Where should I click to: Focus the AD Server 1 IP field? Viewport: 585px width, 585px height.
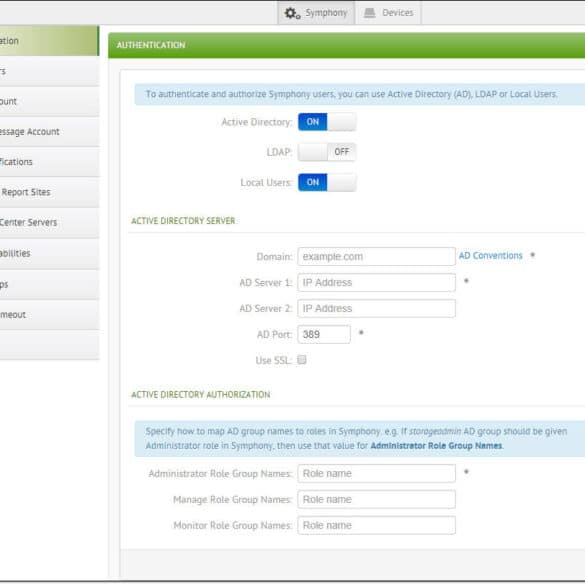pyautogui.click(x=376, y=282)
